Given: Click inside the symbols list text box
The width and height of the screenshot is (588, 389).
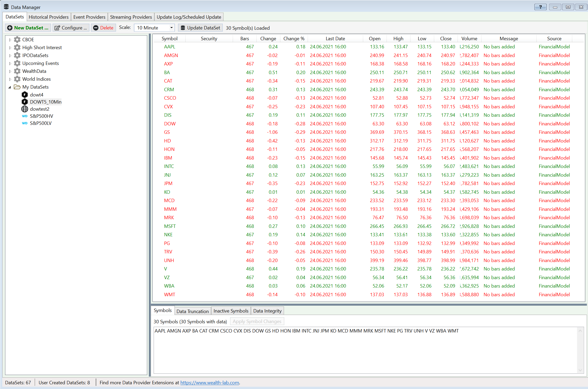Looking at the screenshot, I should 366,350.
